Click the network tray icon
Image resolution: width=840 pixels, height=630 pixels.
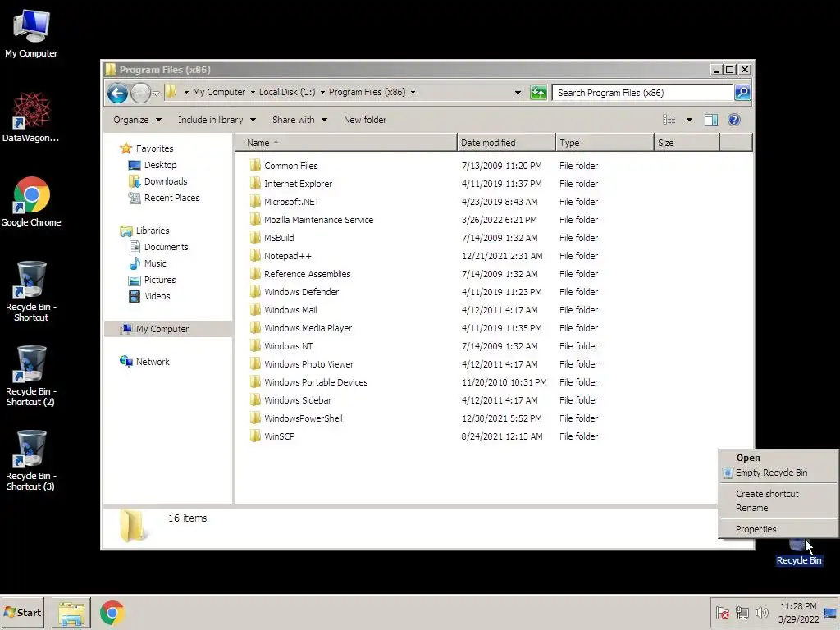pyautogui.click(x=742, y=612)
